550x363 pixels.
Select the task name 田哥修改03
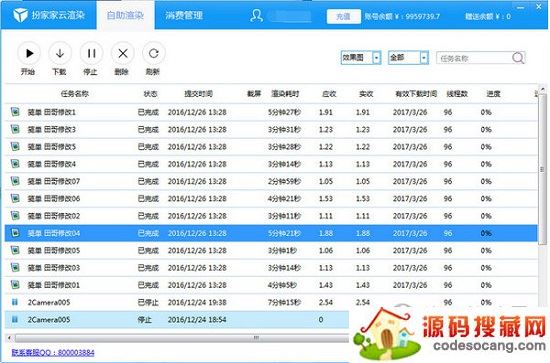(x=54, y=268)
